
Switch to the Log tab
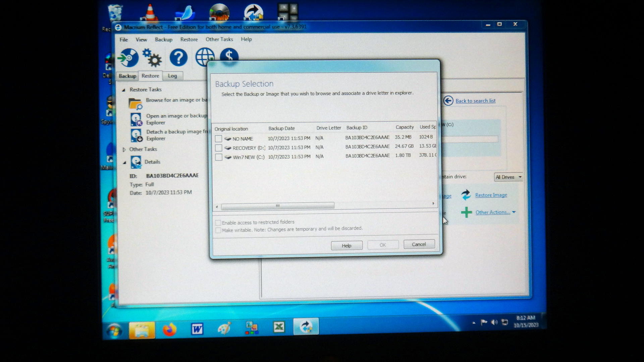click(172, 76)
